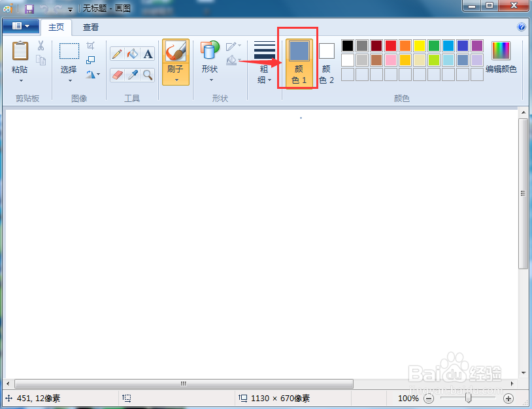Click the Paint app icon in title bar
This screenshot has width=532, height=409.
pyautogui.click(x=7, y=8)
